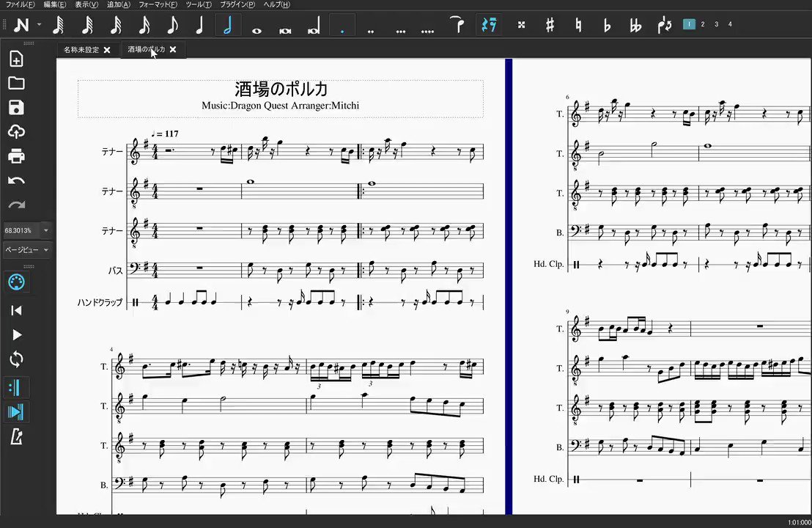Apply the natural accidental
The image size is (812, 528).
coord(578,24)
